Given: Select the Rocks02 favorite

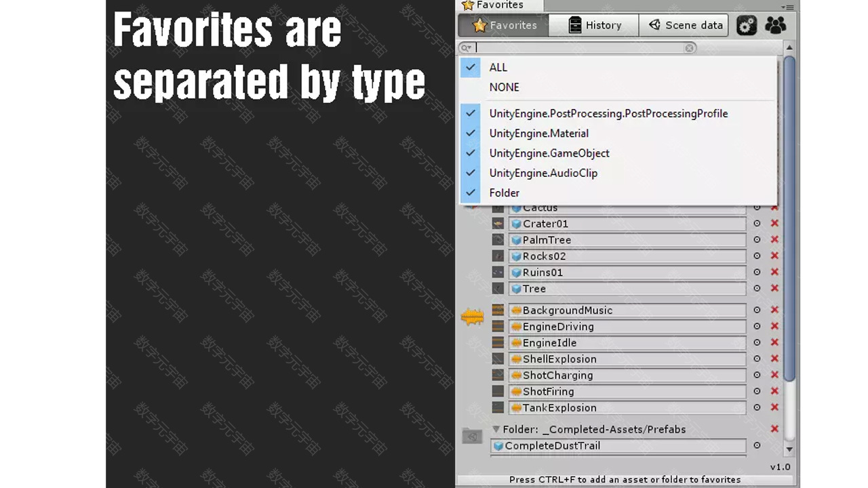Looking at the screenshot, I should pyautogui.click(x=627, y=256).
